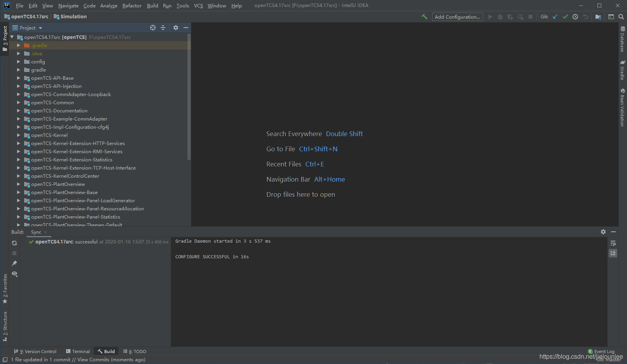
Task: Toggle scroll to end icon in build output
Action: tap(613, 253)
